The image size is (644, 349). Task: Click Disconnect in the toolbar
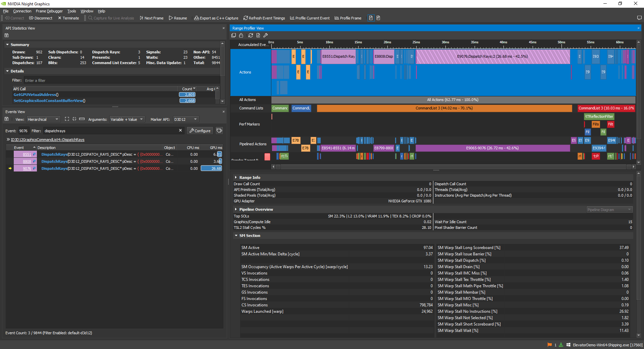click(41, 18)
